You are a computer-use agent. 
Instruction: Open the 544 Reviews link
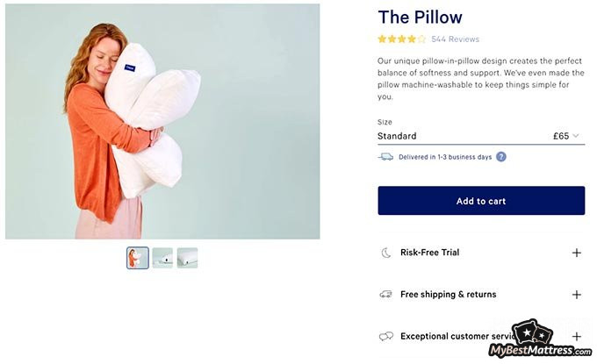pos(456,39)
